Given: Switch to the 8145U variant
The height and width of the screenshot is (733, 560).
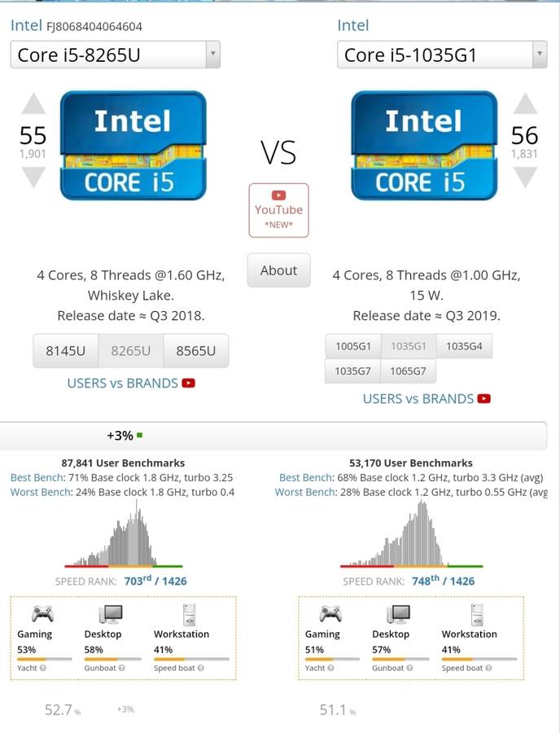Looking at the screenshot, I should pos(66,351).
